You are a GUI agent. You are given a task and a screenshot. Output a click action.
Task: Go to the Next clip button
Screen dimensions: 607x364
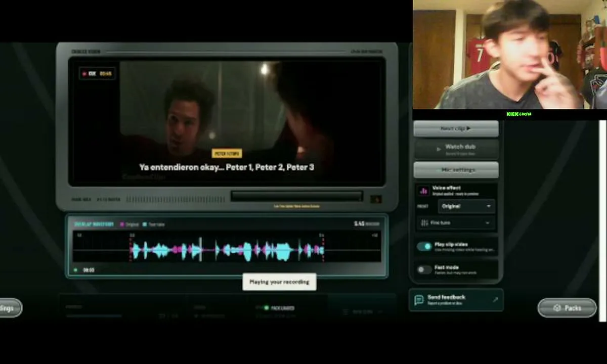456,129
